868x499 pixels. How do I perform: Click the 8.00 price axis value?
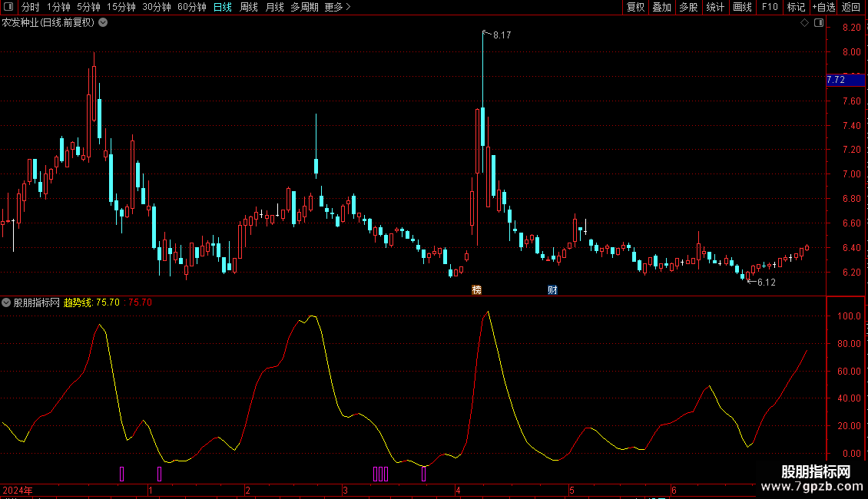click(851, 52)
